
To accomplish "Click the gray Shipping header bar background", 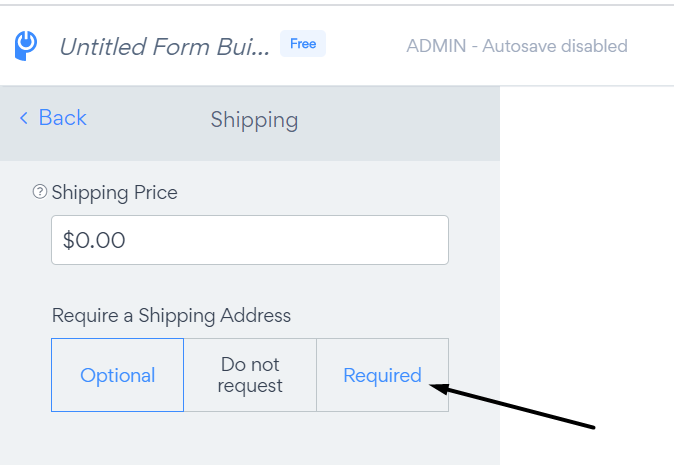I will point(387,124).
